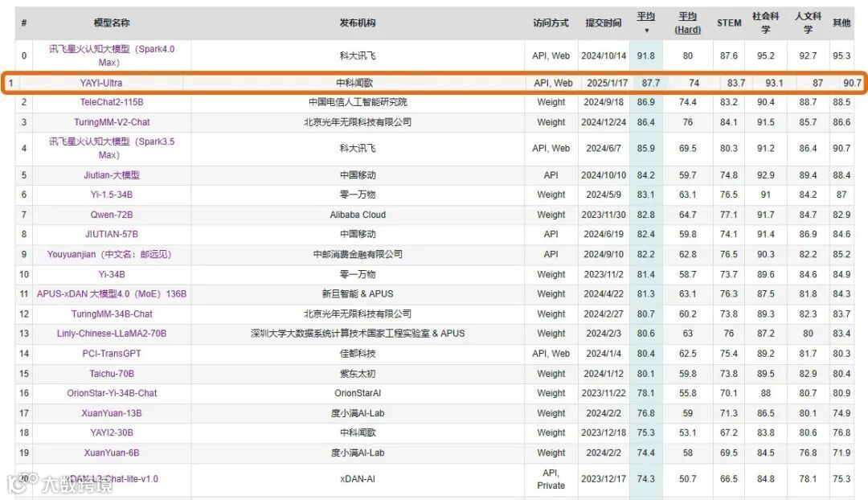Open TuringMM-V2-Chat model link
This screenshot has height=500, width=868.
[x=112, y=122]
